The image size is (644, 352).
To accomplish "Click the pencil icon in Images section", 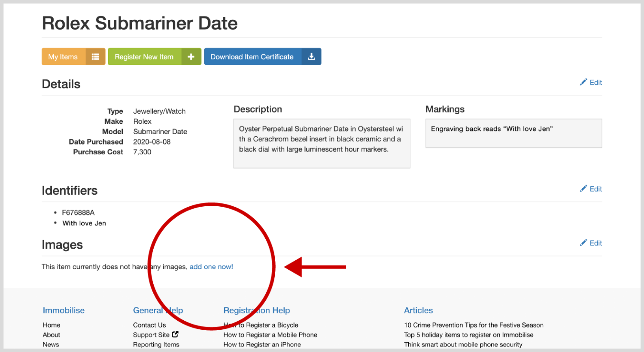I will [583, 243].
